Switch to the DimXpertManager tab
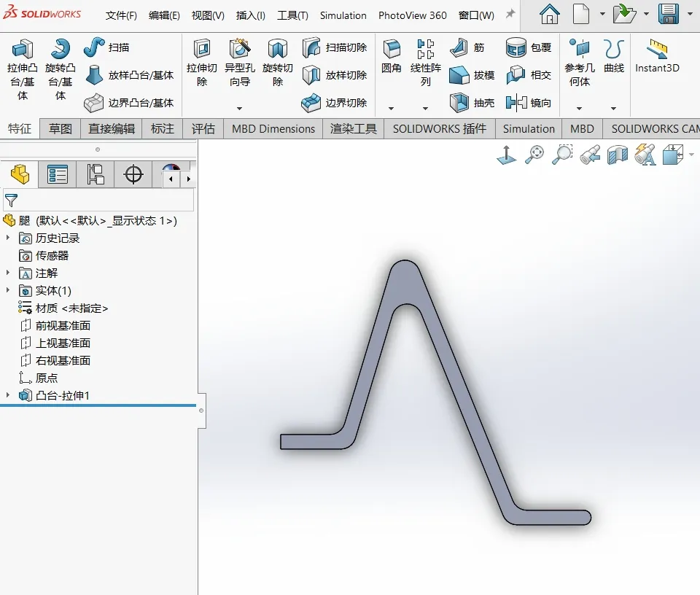 pos(133,174)
